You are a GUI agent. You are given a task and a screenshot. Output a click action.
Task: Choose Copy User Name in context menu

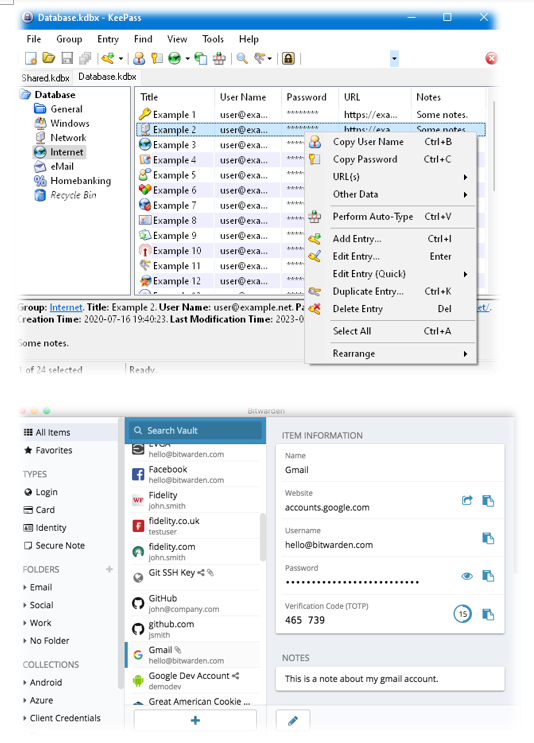391,142
